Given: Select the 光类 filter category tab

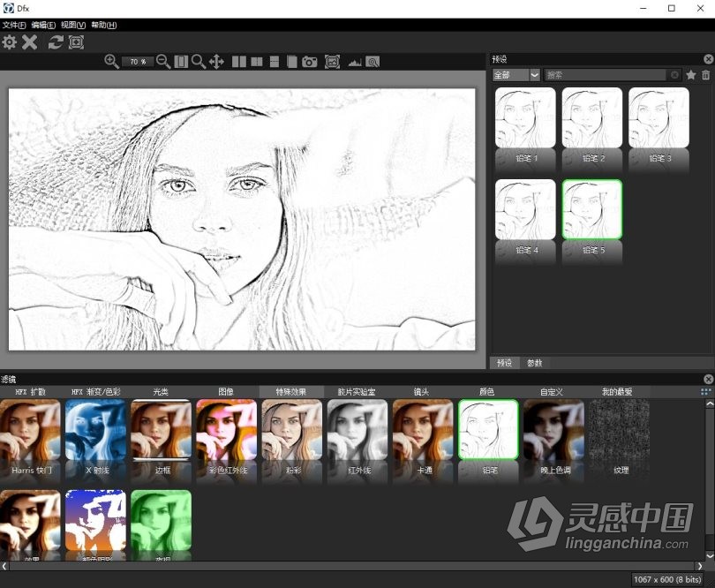Looking at the screenshot, I should (x=161, y=392).
